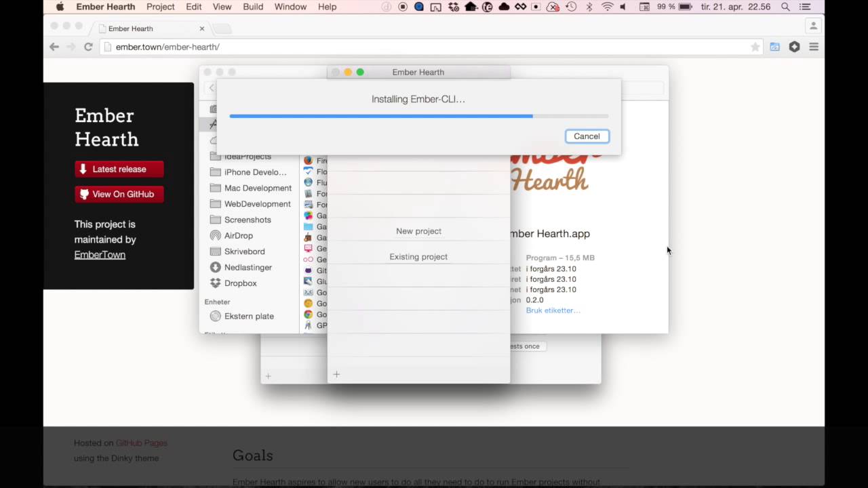
Task: Click the Latest release download button
Action: pyautogui.click(x=119, y=169)
